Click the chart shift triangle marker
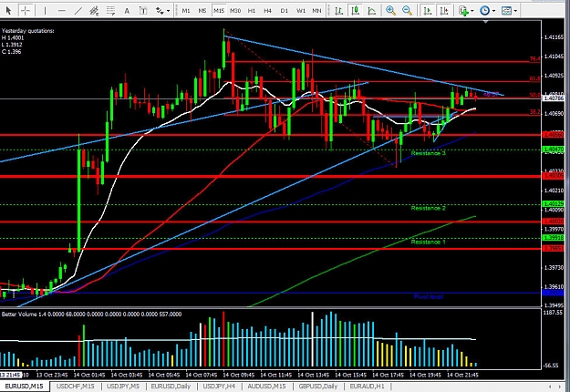570x392 pixels. coord(486,22)
